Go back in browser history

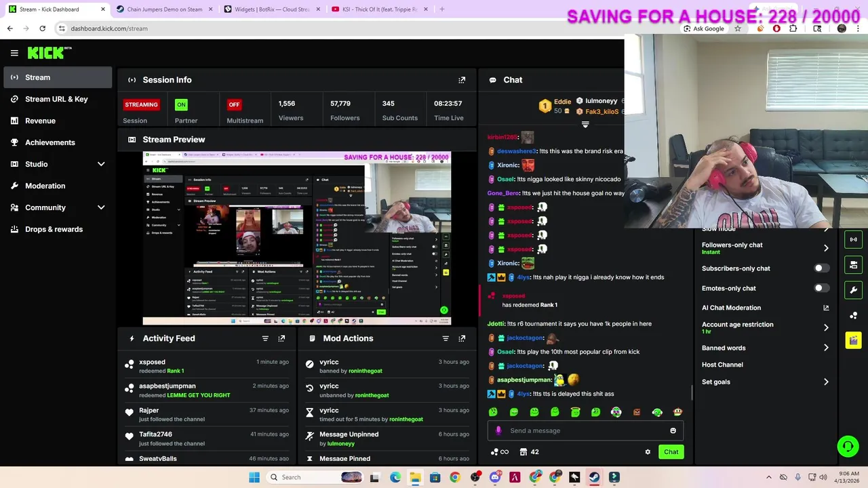[x=9, y=28]
